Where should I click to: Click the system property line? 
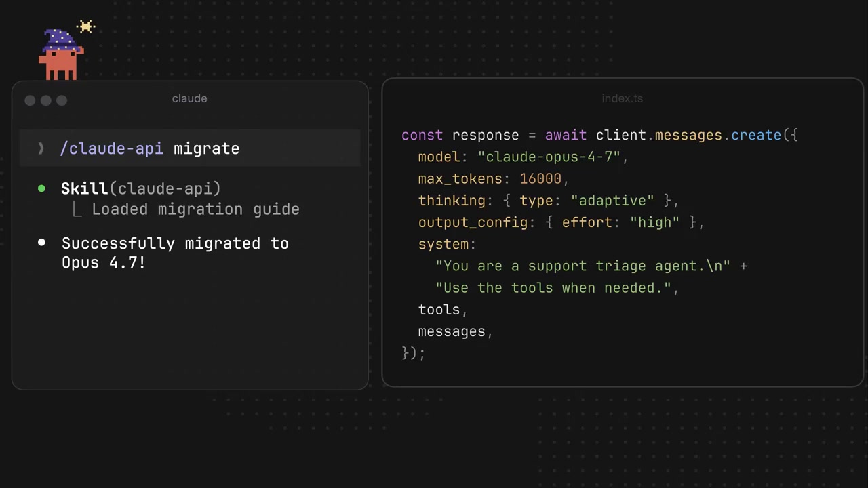pyautogui.click(x=447, y=244)
